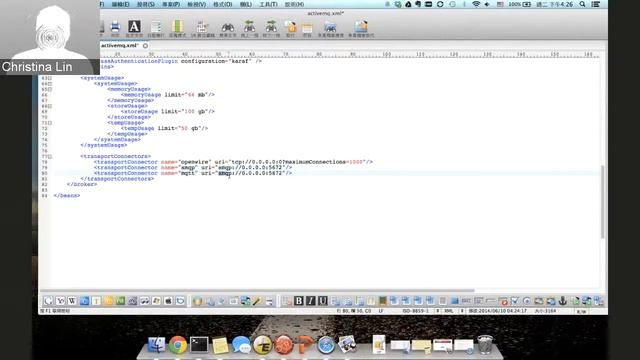Open the 專案(P) menu

tap(171, 4)
